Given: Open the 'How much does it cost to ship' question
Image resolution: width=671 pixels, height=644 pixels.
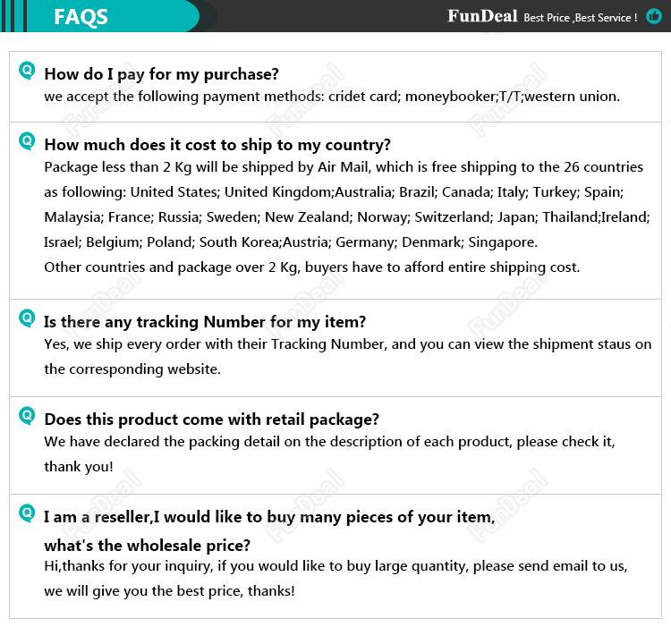Looking at the screenshot, I should point(217,145).
